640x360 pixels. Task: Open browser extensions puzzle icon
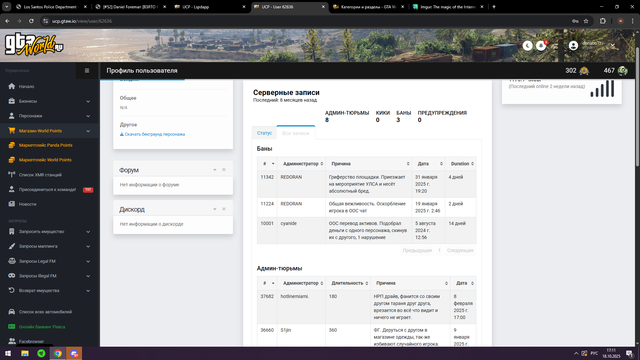coord(603,21)
